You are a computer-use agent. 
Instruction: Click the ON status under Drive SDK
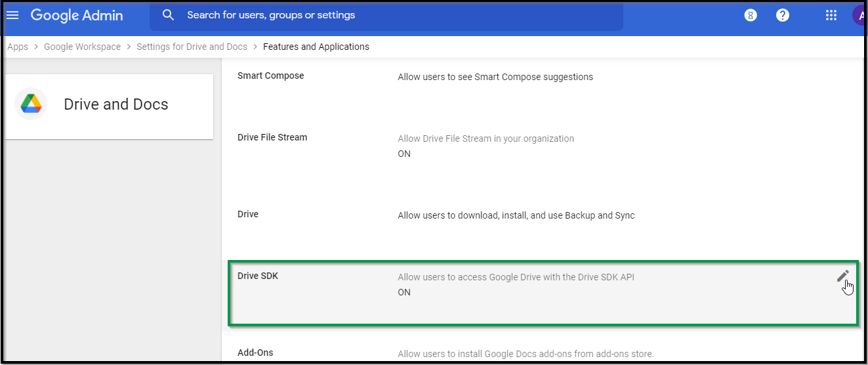click(x=404, y=292)
